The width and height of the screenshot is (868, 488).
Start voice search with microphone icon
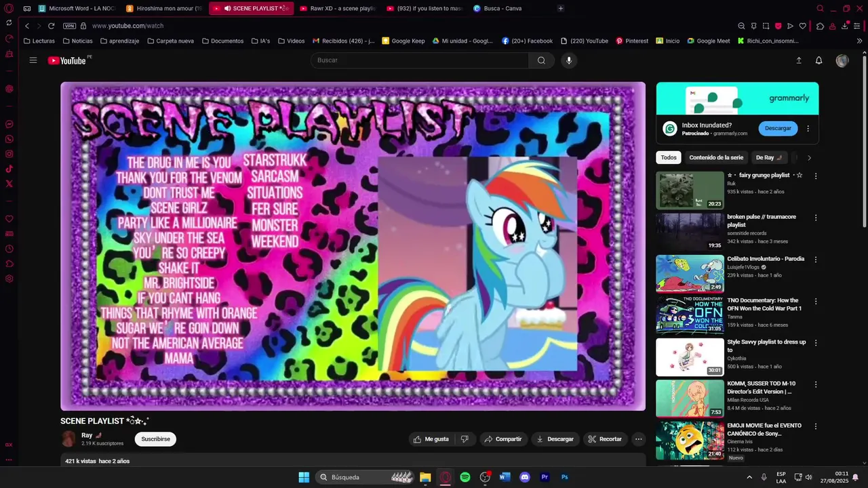pos(569,60)
